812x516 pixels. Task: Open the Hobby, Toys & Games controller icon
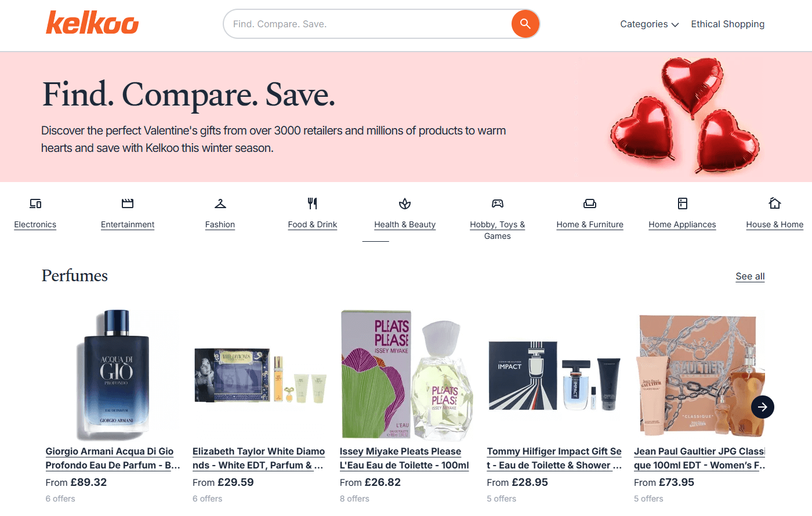[x=498, y=204]
